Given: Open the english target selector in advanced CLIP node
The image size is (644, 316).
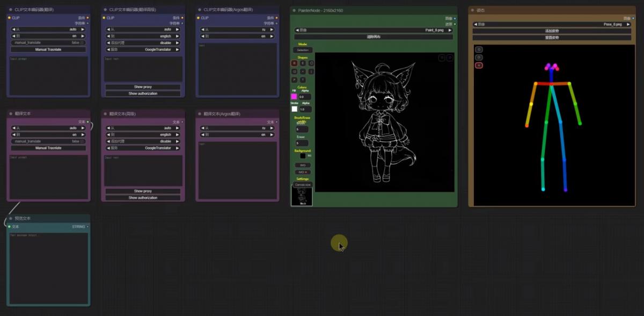Looking at the screenshot, I should click(143, 36).
